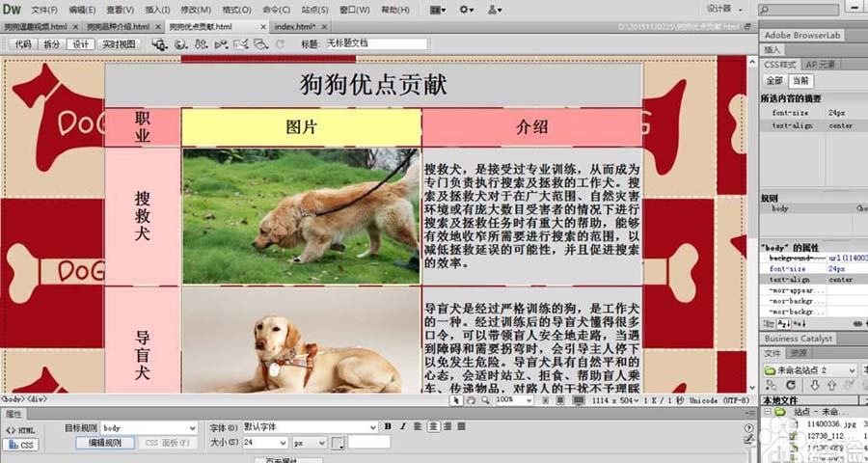
Task: Click the 编辑规则 button
Action: 104,443
